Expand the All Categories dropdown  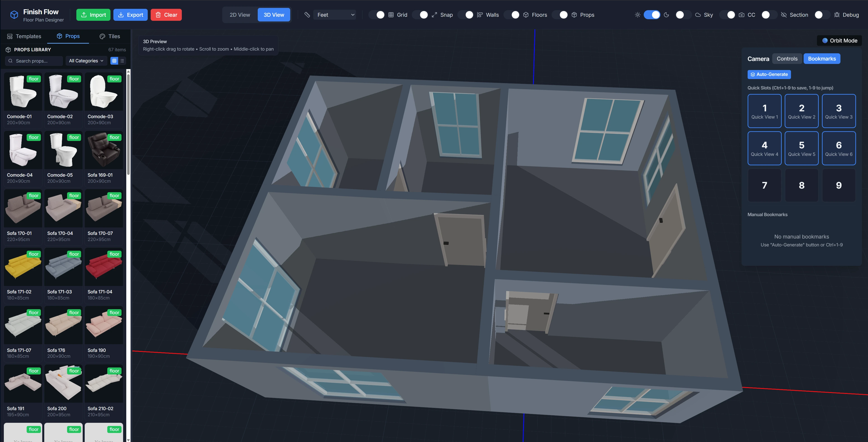tap(86, 61)
